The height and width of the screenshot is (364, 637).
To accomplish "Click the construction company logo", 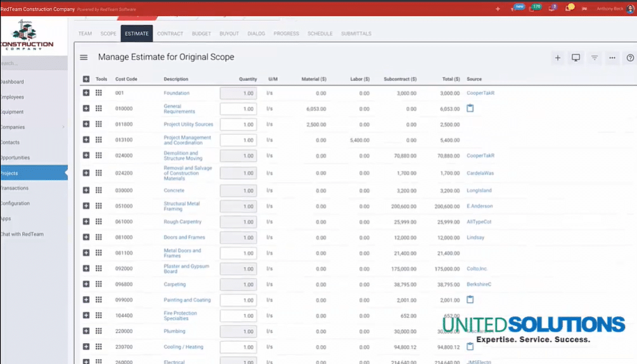I will point(27,35).
